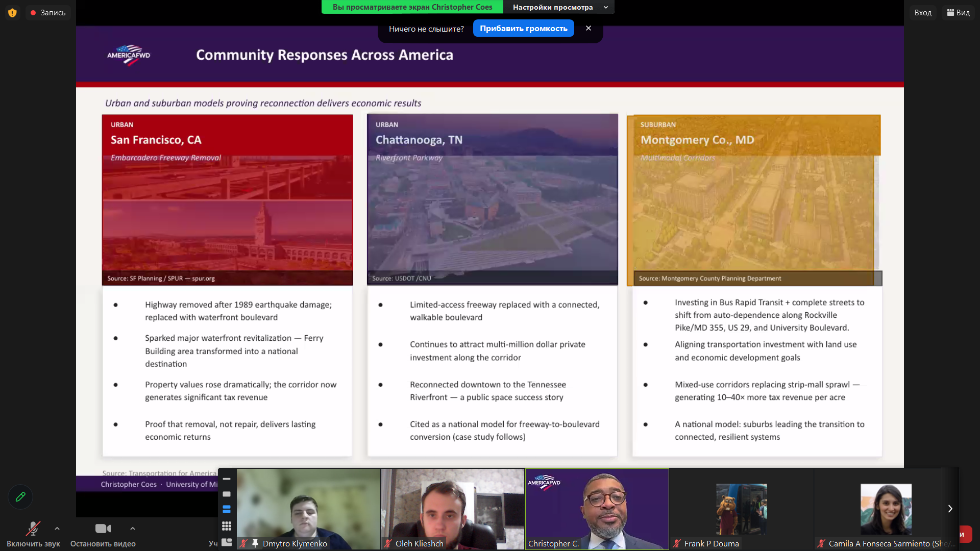The height and width of the screenshot is (551, 980).
Task: Click pin icon on Dmytro Klymenko
Action: click(x=255, y=543)
